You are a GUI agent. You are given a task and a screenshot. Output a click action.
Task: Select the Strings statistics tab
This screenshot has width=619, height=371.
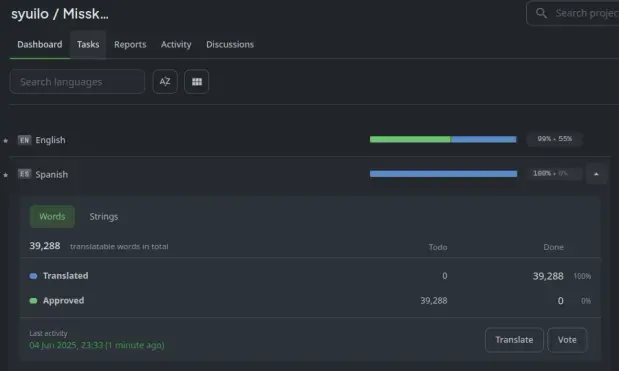pos(104,217)
